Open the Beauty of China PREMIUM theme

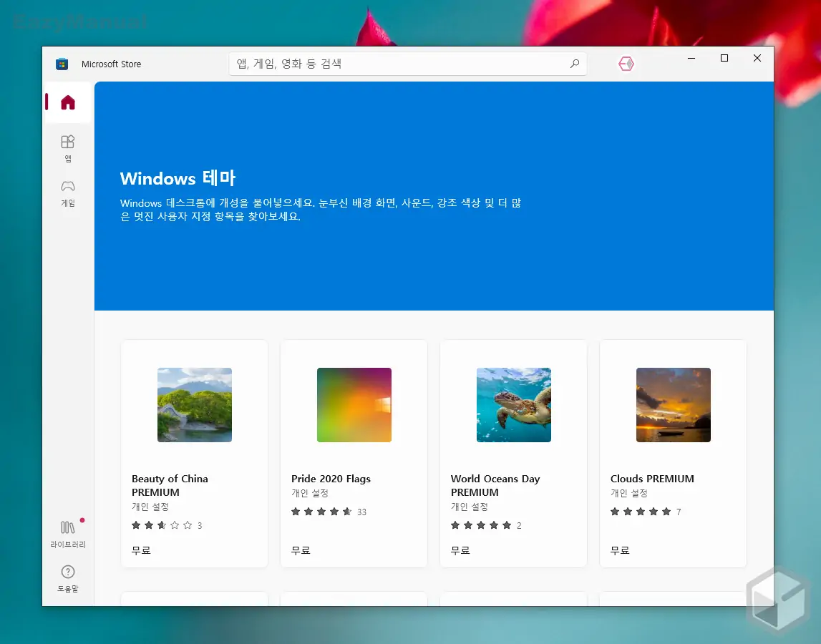(170, 485)
